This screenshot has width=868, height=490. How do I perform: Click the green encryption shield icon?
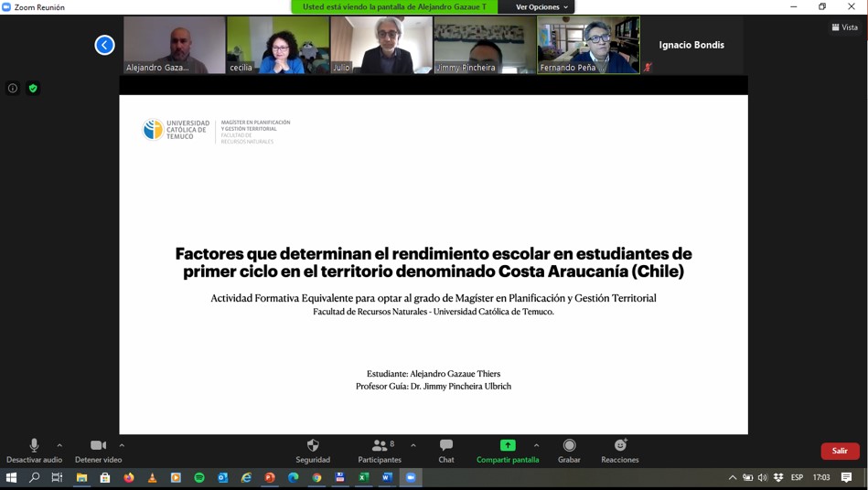pos(33,88)
